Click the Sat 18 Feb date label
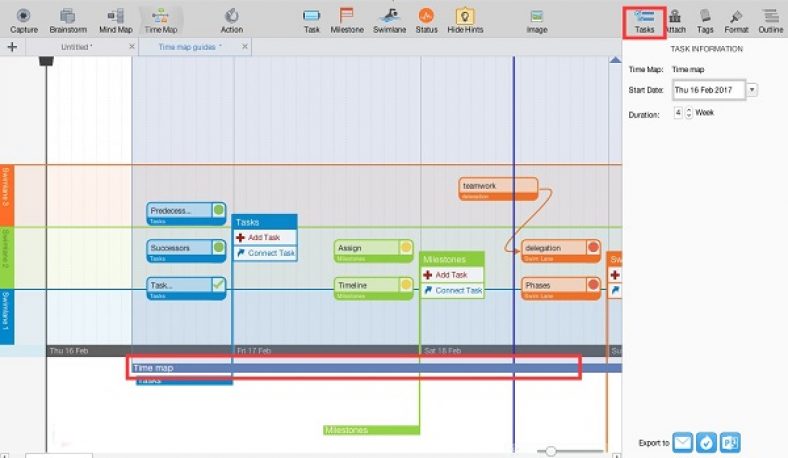788x458 pixels. coord(442,350)
